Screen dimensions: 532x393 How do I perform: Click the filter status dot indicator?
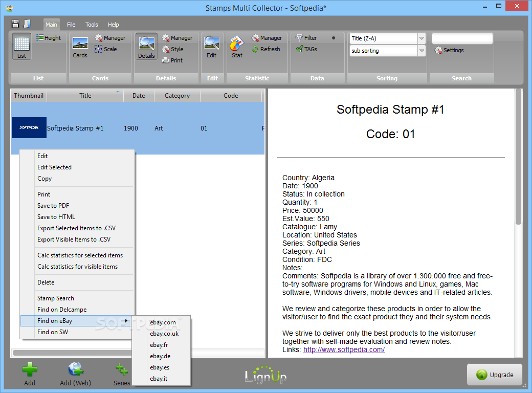tap(334, 38)
